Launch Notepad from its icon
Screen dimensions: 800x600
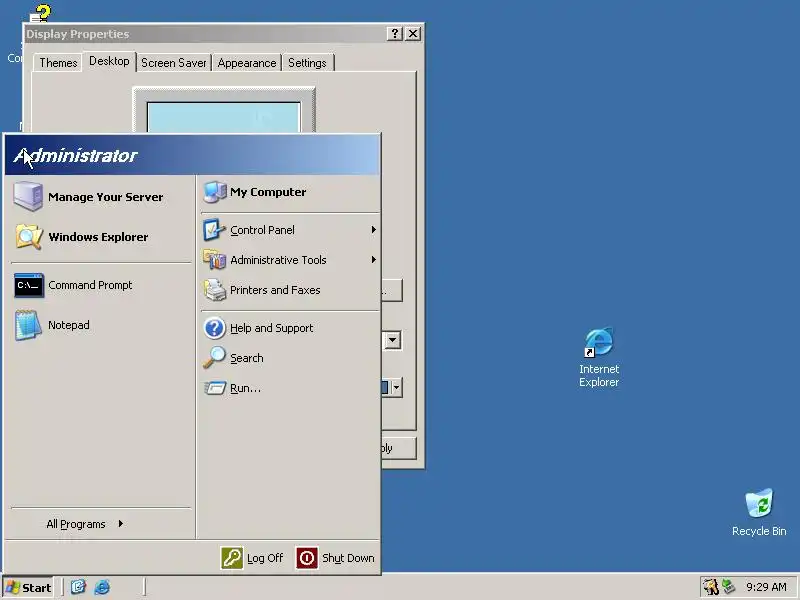28,325
